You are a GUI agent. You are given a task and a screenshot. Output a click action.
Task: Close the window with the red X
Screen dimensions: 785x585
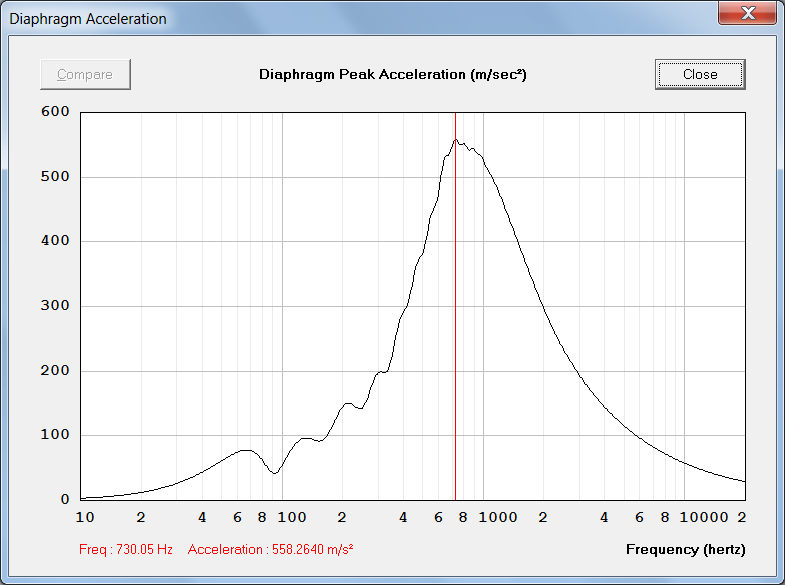pyautogui.click(x=747, y=13)
